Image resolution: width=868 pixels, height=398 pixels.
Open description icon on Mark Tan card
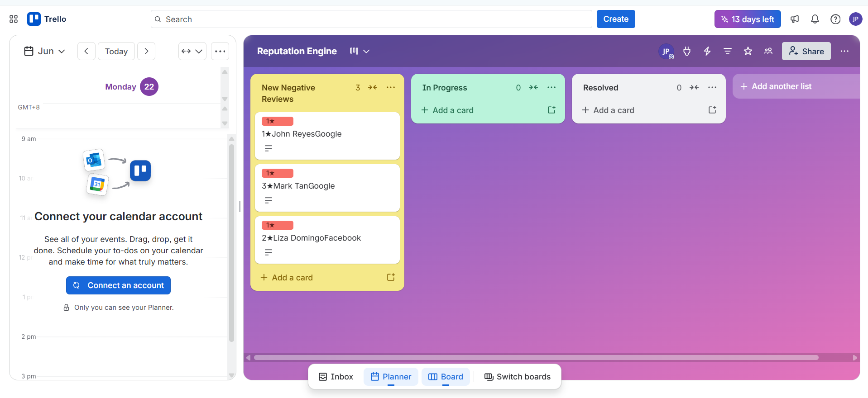pyautogui.click(x=269, y=200)
